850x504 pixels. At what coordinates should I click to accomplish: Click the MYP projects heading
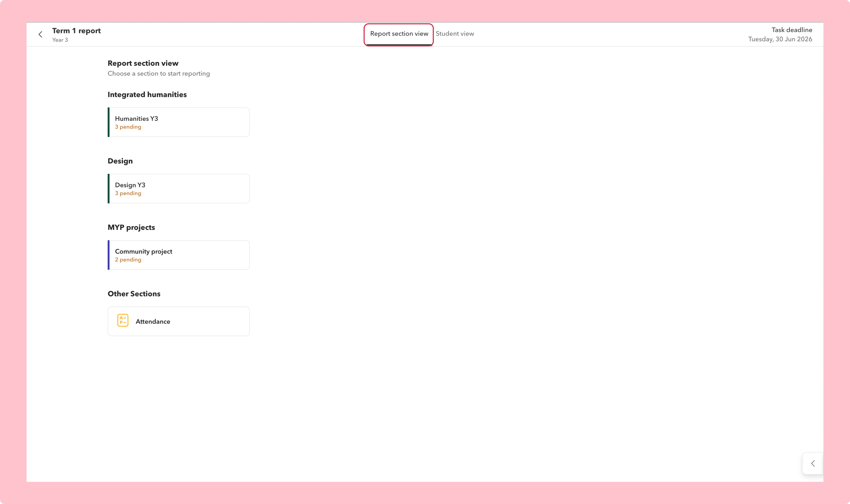point(131,227)
